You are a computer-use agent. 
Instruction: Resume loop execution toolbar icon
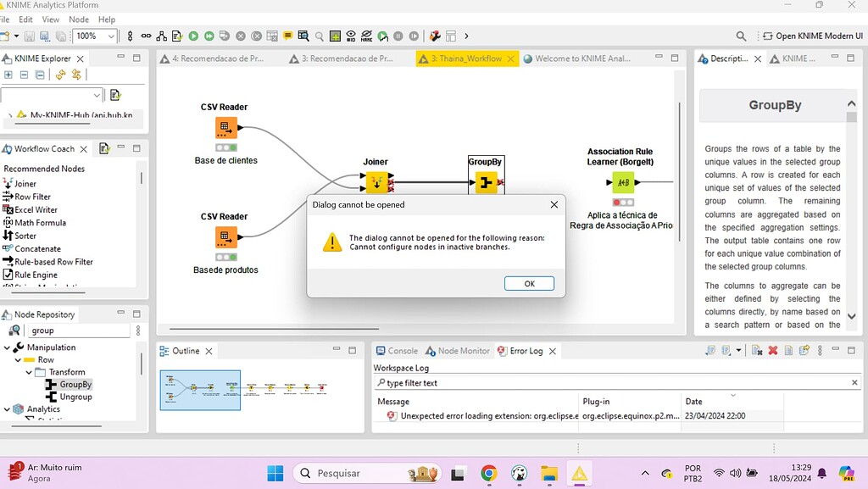414,36
